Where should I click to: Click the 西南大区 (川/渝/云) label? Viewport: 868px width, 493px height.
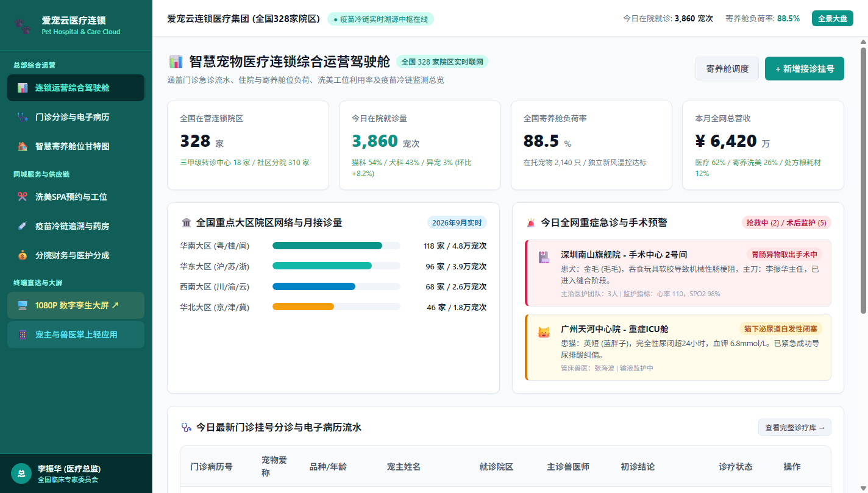(215, 287)
